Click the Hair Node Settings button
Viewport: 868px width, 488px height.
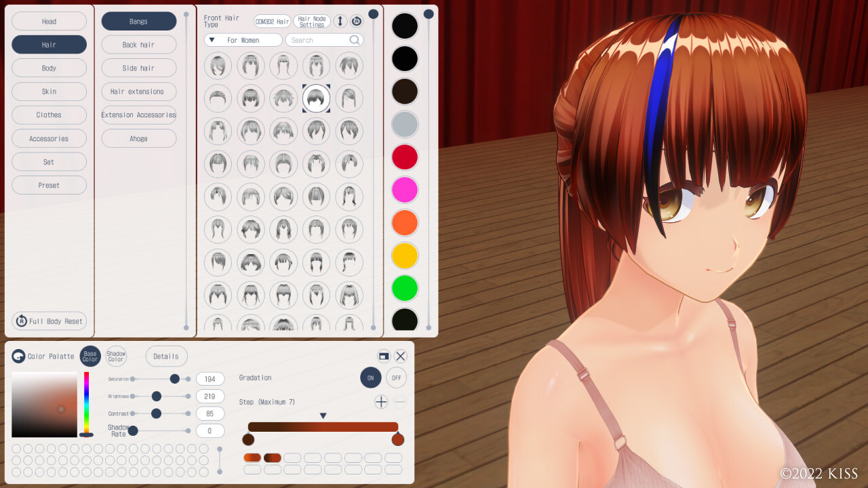coord(311,21)
